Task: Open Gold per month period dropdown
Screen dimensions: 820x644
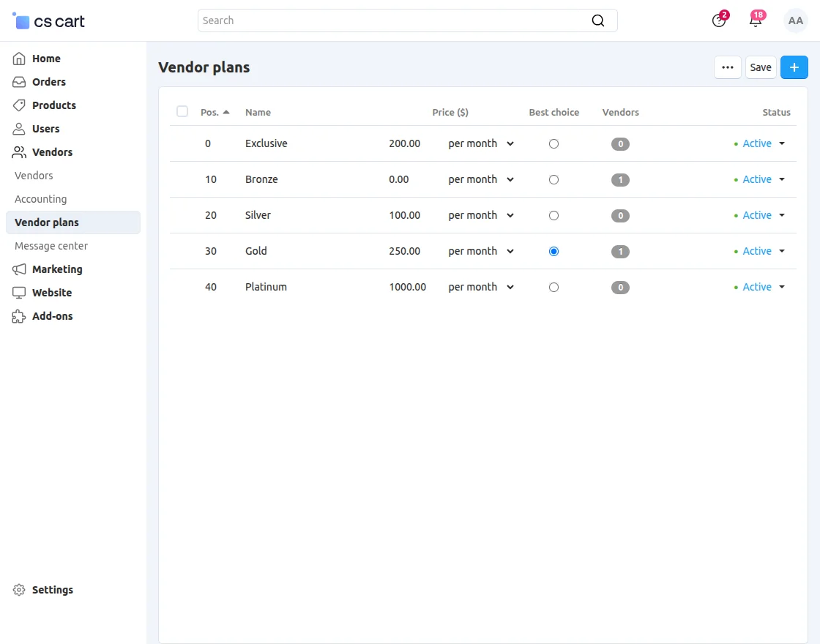Action: click(x=481, y=251)
